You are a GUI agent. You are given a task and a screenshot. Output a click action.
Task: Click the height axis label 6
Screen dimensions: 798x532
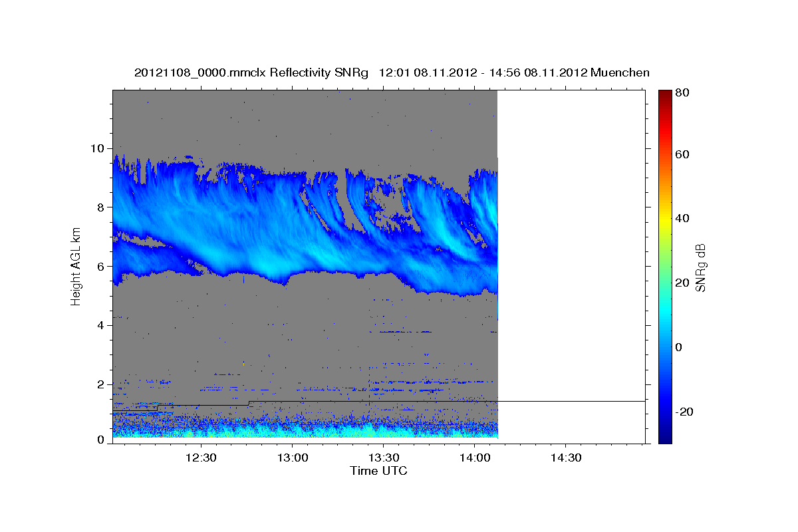pos(101,266)
